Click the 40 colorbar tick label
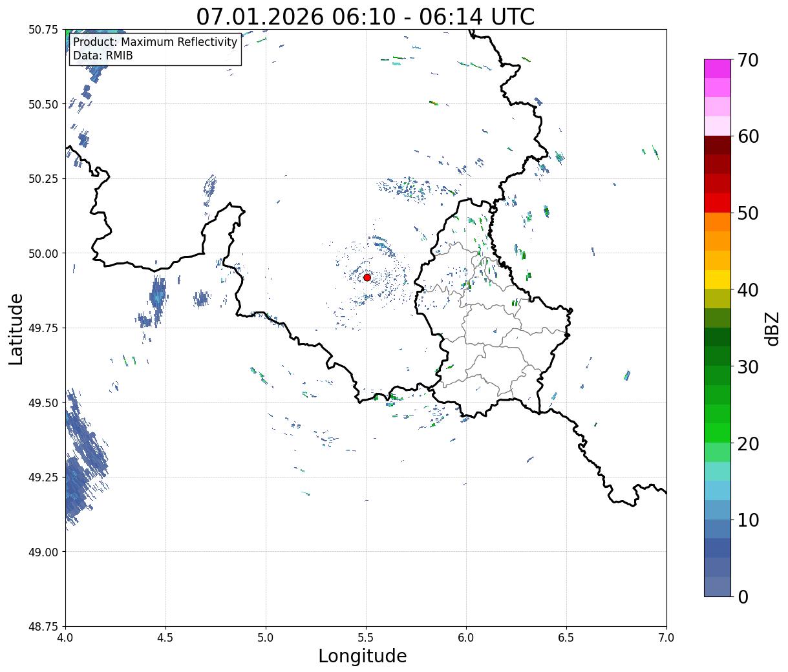788x672 pixels. (748, 290)
